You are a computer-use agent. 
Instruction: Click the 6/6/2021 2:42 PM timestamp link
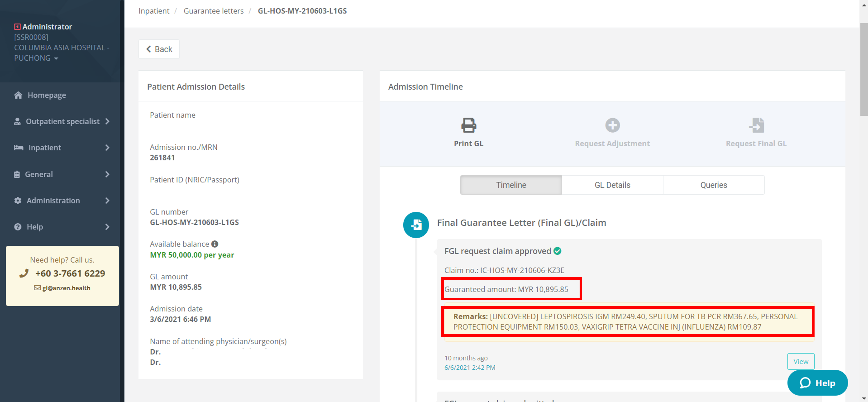[x=470, y=367]
